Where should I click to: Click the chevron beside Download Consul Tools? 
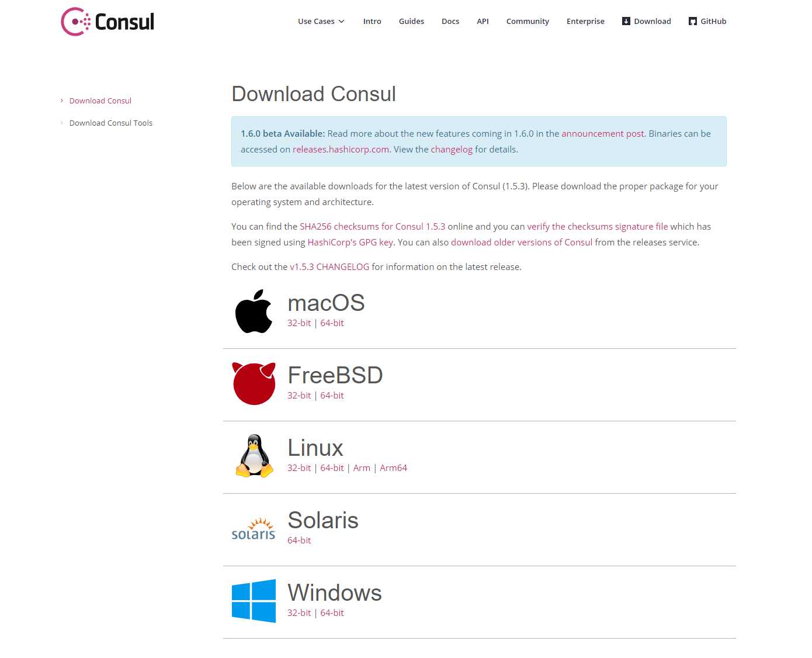[62, 123]
